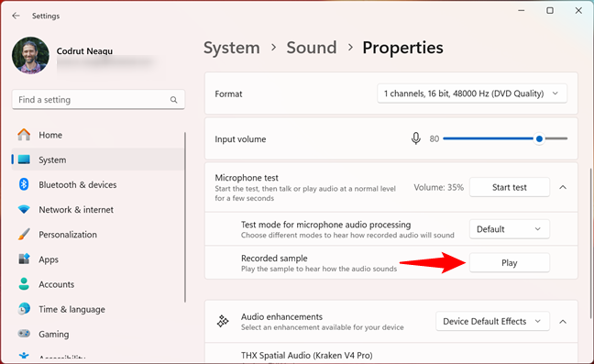
Task: Open the Format dropdown
Action: coord(472,94)
